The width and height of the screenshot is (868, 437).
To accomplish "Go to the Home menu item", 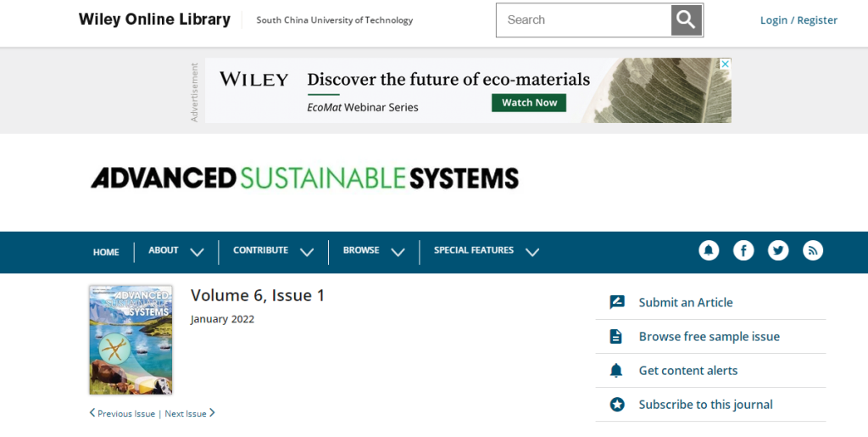I will click(106, 252).
